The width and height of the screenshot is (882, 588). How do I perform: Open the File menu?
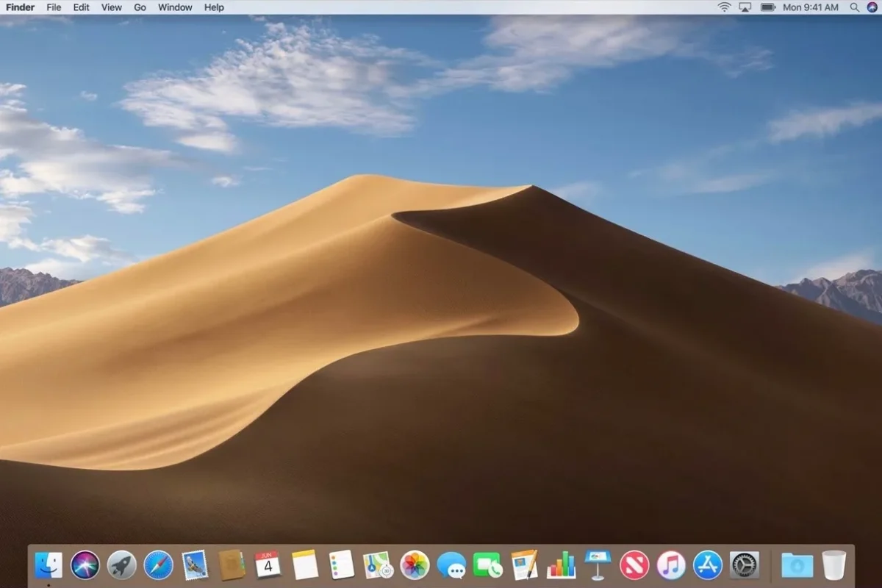(x=54, y=7)
